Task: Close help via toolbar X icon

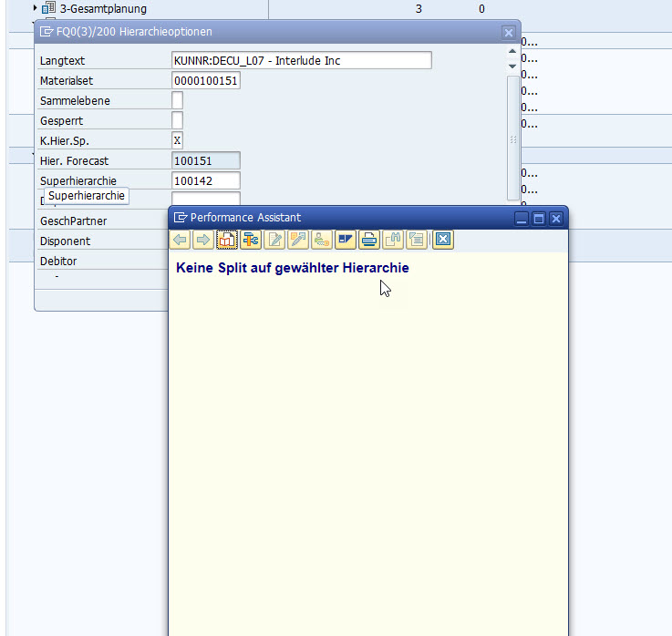Action: point(443,240)
